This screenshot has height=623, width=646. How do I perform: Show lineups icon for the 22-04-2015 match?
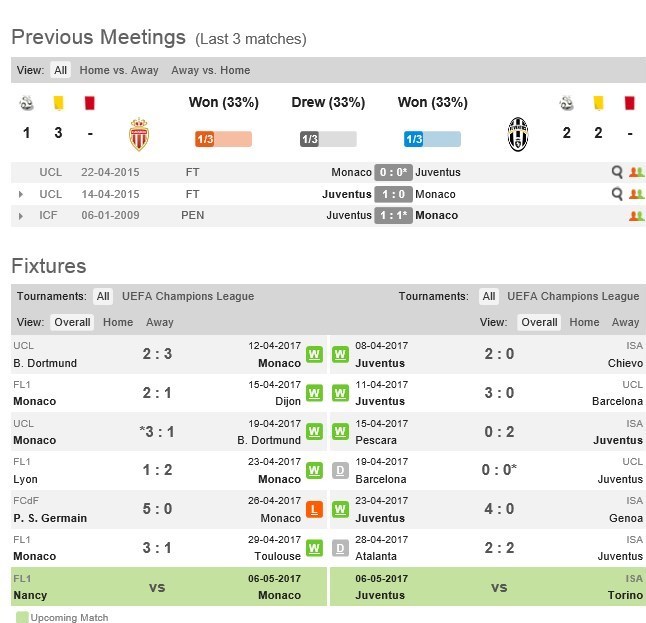click(635, 172)
